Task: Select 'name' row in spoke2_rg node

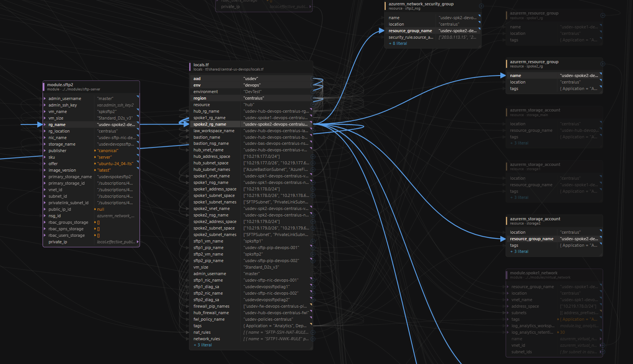Action: tap(554, 75)
